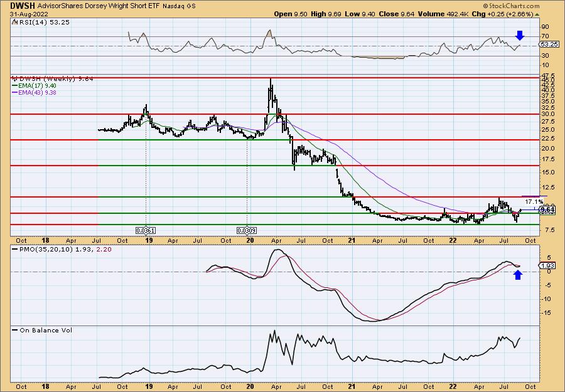Click the 22.5 price axis label
The image size is (565, 392).
point(547,140)
